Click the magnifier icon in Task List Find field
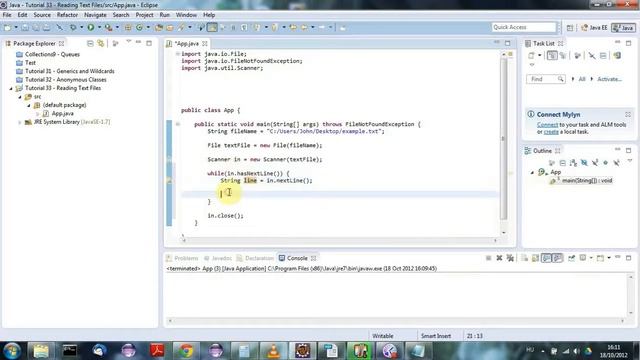The width and height of the screenshot is (640, 360). point(561,79)
